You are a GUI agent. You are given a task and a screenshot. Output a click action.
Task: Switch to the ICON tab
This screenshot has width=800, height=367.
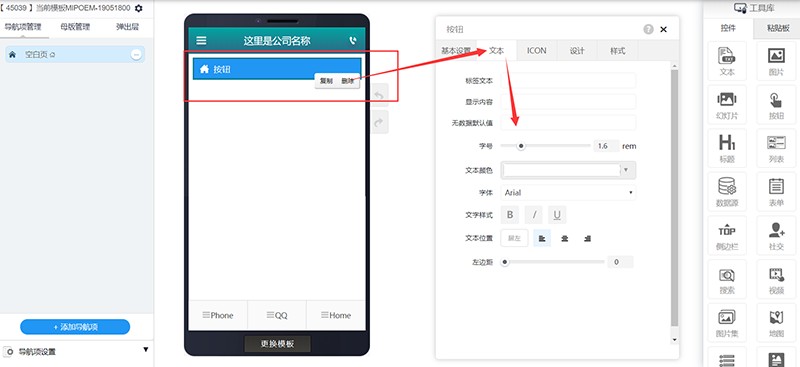point(536,51)
